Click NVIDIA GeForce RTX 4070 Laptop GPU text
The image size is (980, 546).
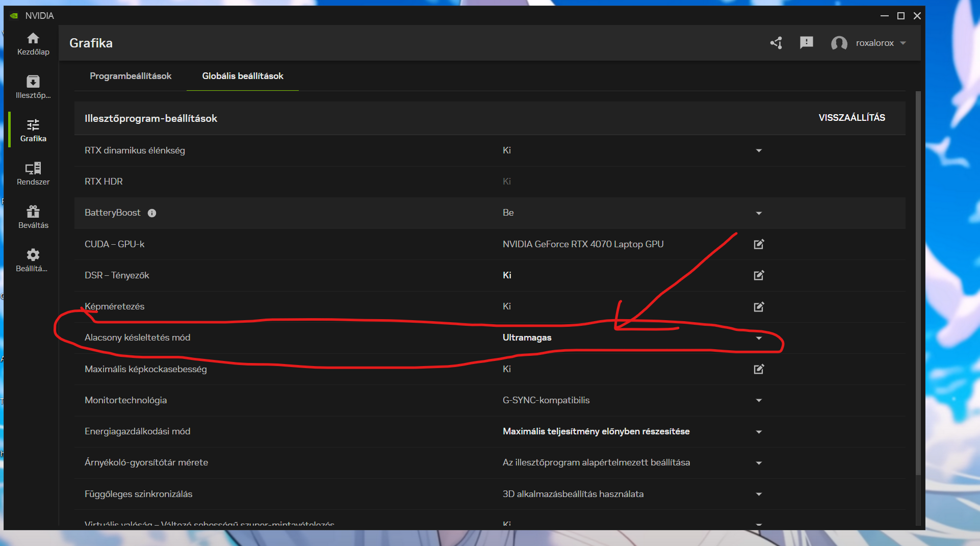pos(583,244)
